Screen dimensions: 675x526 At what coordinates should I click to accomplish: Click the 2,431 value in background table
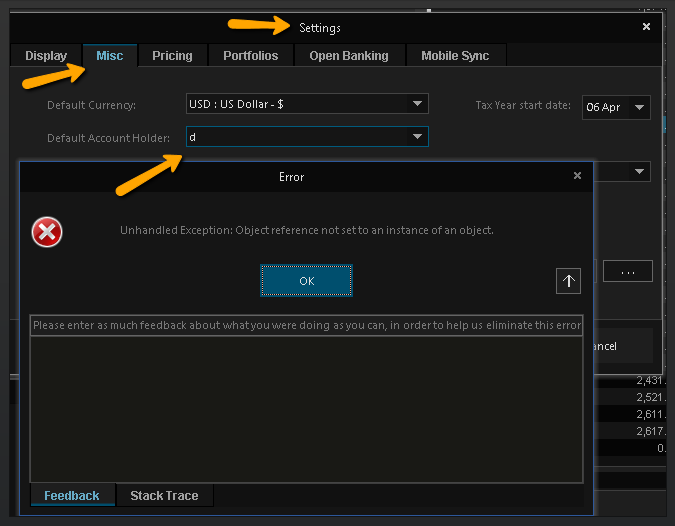[650, 381]
